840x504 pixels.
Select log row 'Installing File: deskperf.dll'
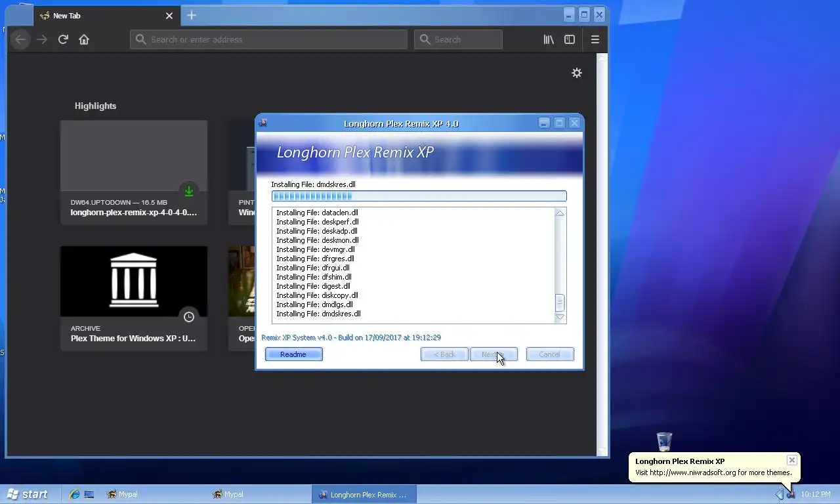(317, 222)
